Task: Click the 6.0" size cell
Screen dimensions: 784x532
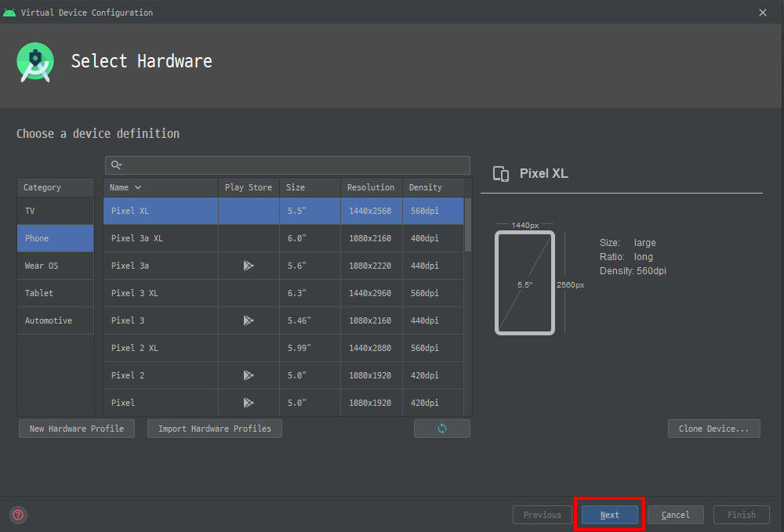Action: tap(310, 238)
